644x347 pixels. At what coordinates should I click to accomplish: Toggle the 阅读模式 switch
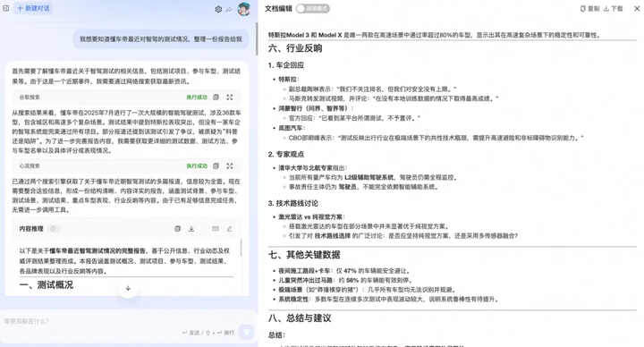(313, 9)
